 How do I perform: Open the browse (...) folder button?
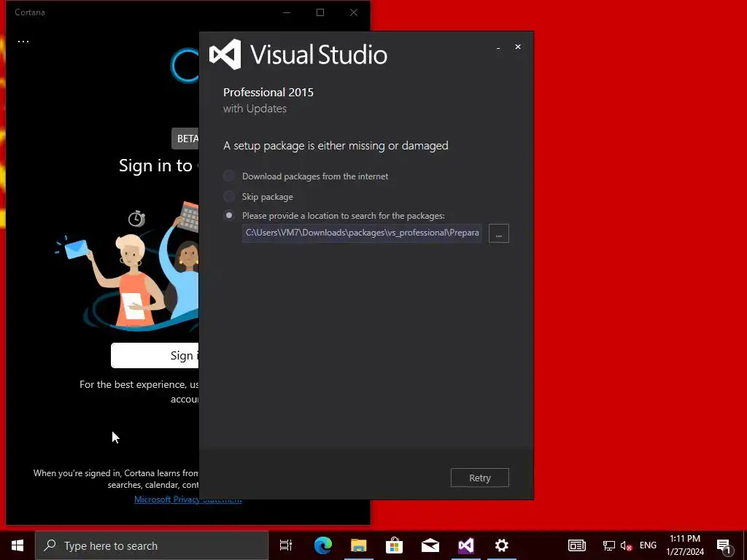(x=499, y=233)
